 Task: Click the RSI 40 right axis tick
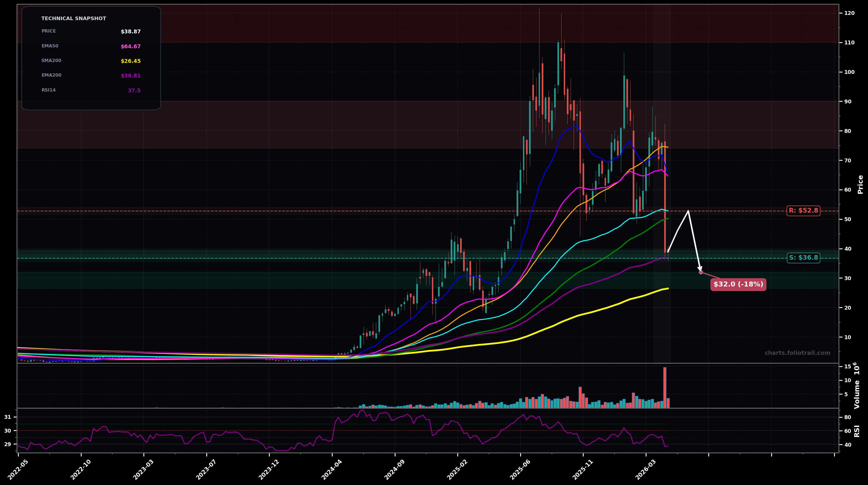click(x=847, y=445)
